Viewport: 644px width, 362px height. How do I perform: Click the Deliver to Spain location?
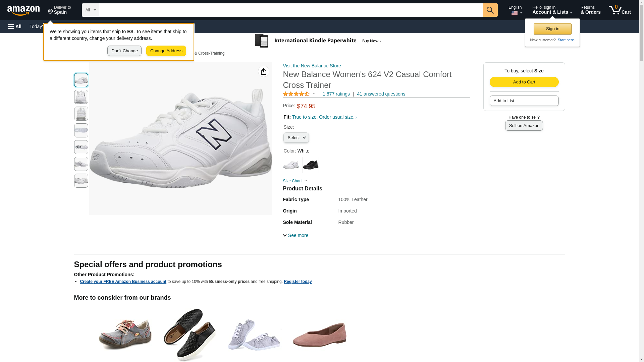tap(59, 10)
